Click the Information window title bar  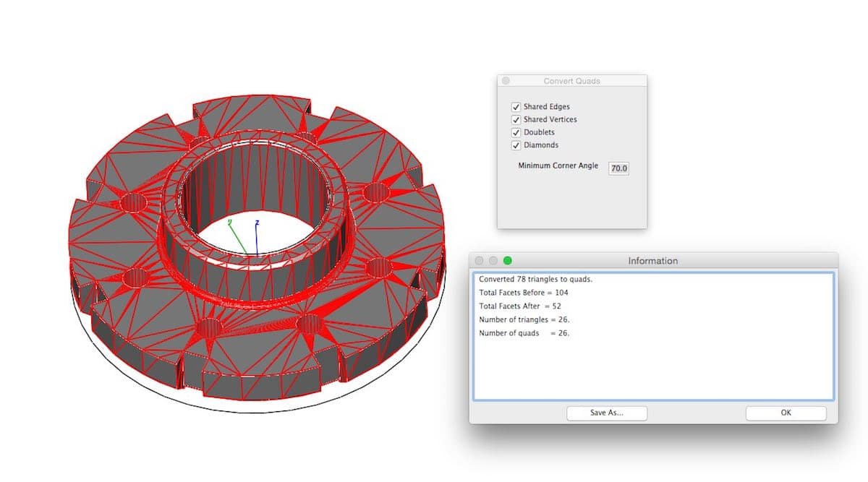coord(652,261)
